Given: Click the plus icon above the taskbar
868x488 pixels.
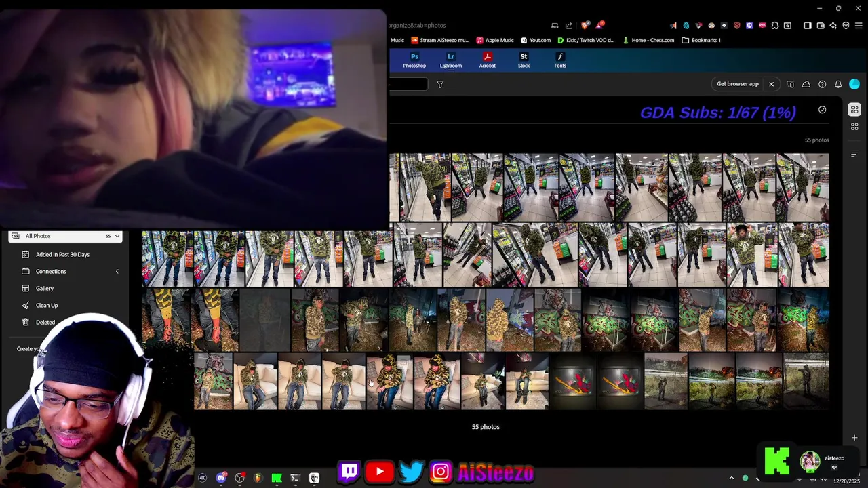Looking at the screenshot, I should point(854,438).
